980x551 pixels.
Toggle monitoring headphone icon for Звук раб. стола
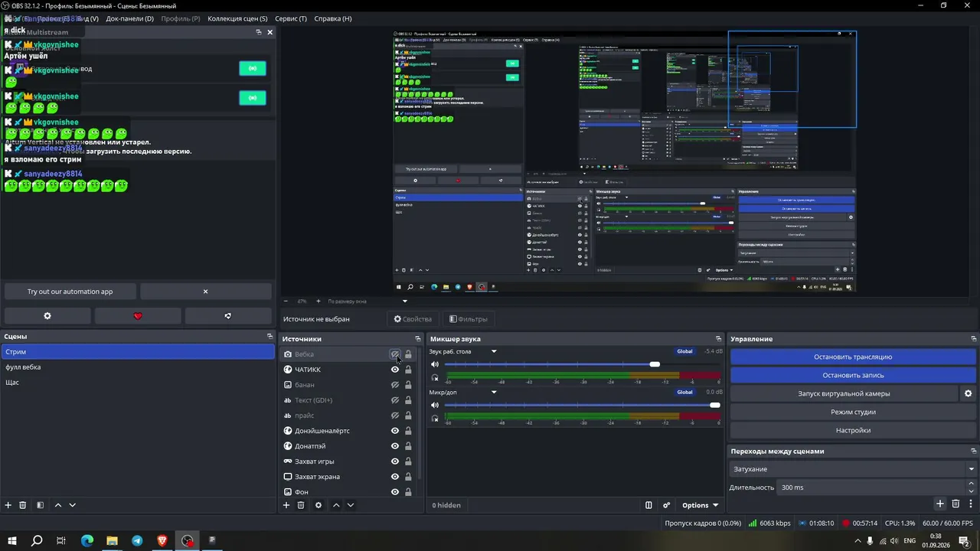click(435, 378)
